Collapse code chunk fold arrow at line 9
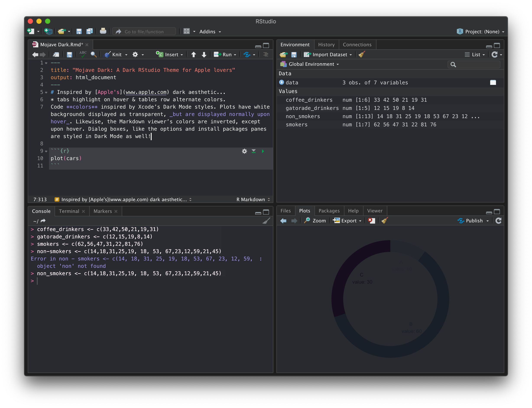The height and width of the screenshot is (408, 532). pyautogui.click(x=46, y=151)
